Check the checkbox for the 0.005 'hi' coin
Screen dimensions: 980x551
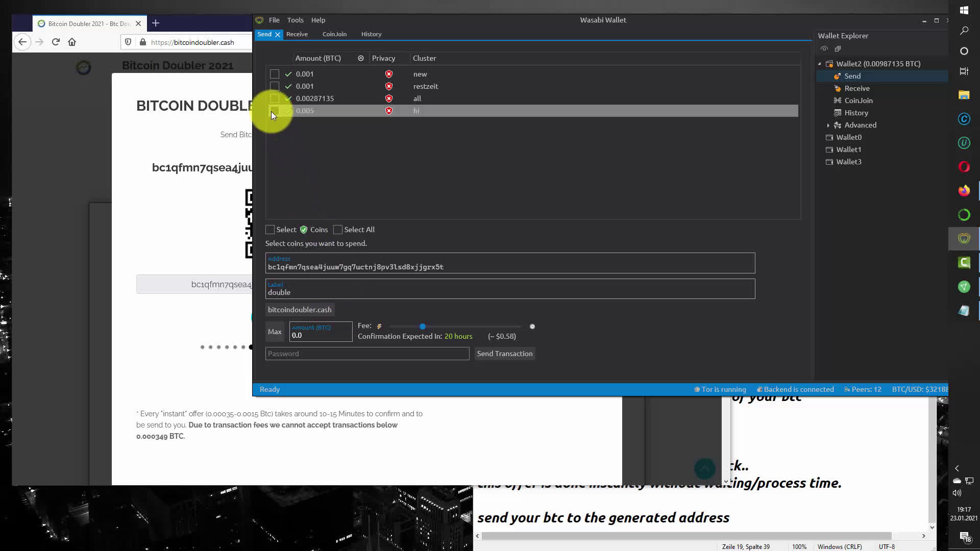[275, 111]
